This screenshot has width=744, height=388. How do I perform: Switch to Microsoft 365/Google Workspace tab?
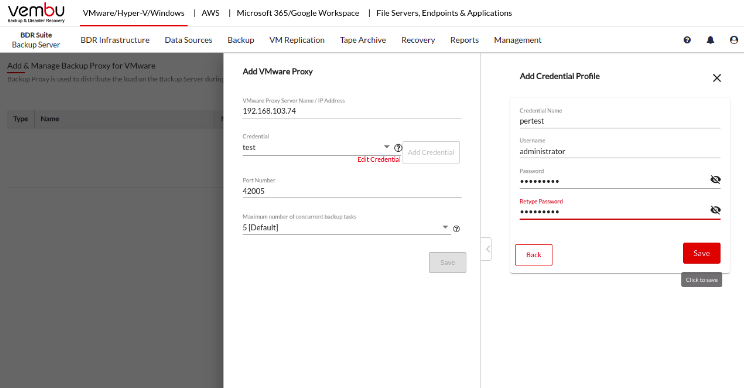click(x=298, y=13)
